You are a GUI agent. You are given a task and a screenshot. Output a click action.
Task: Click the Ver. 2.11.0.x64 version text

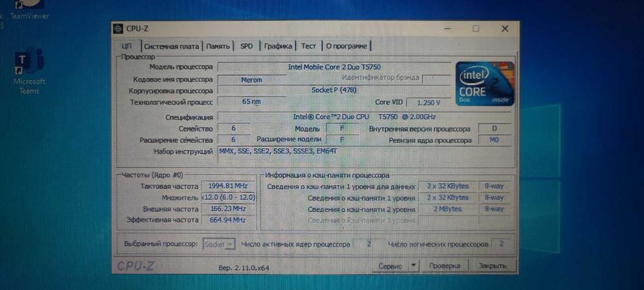click(244, 268)
